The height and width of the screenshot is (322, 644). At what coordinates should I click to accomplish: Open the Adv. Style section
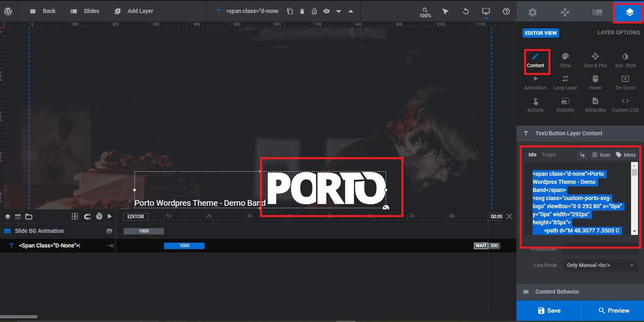625,61
